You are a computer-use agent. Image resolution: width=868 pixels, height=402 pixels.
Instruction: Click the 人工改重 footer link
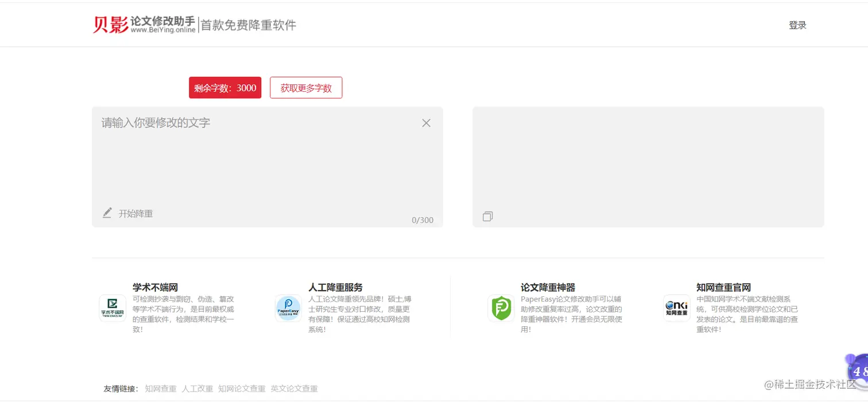[197, 389]
